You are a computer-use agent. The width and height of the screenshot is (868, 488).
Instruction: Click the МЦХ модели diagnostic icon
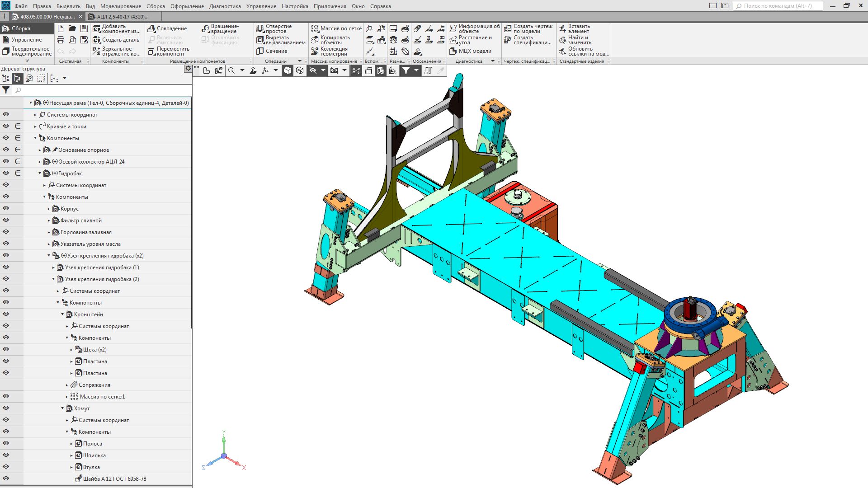(471, 51)
